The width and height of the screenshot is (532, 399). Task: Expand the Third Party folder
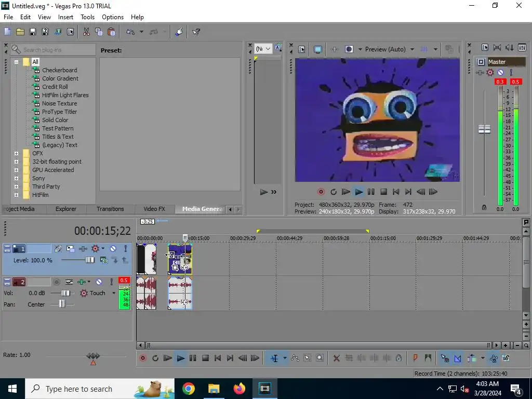pos(16,187)
